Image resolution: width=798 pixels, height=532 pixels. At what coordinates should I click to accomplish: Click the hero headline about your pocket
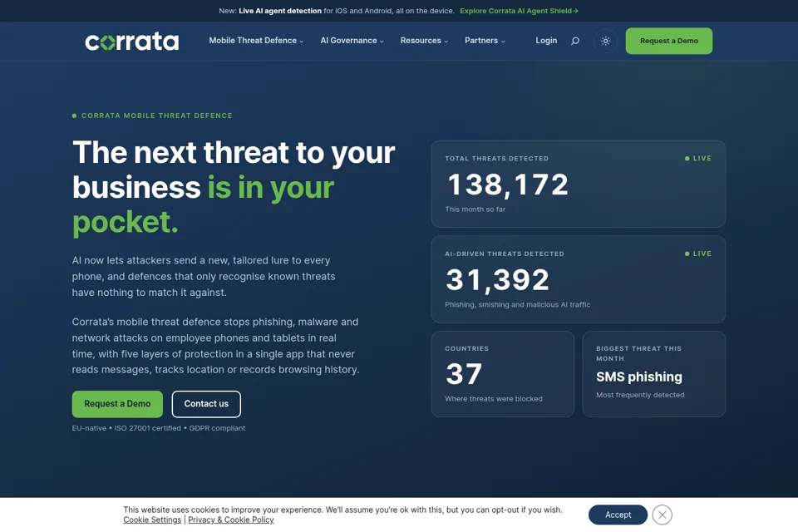(x=234, y=187)
